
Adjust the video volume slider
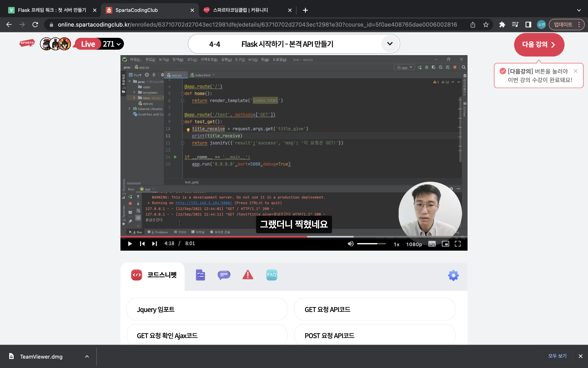[x=371, y=244]
